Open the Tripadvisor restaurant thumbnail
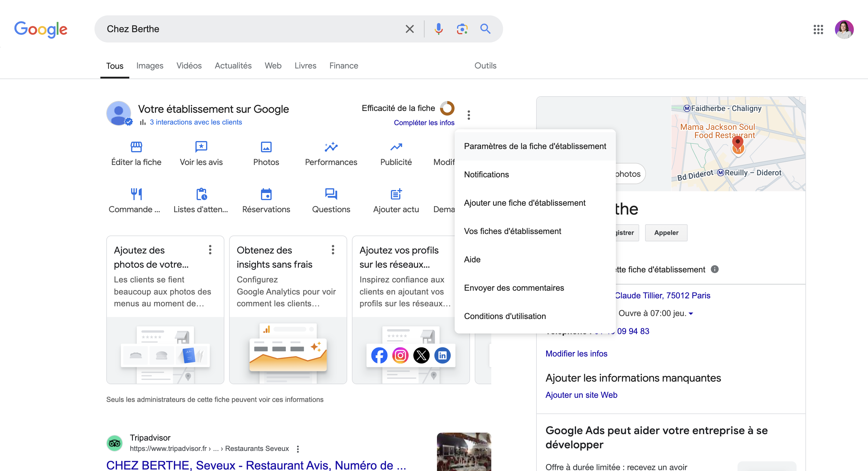868x471 pixels. coord(464,452)
